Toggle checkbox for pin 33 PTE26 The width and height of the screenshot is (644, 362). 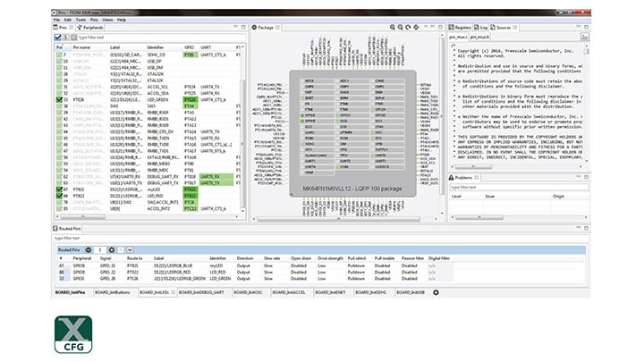(x=58, y=98)
